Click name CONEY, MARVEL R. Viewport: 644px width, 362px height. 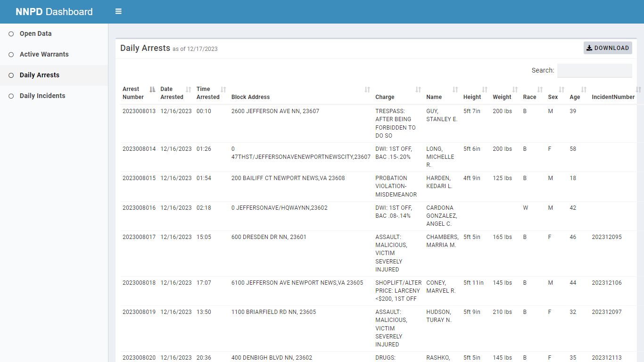click(441, 287)
